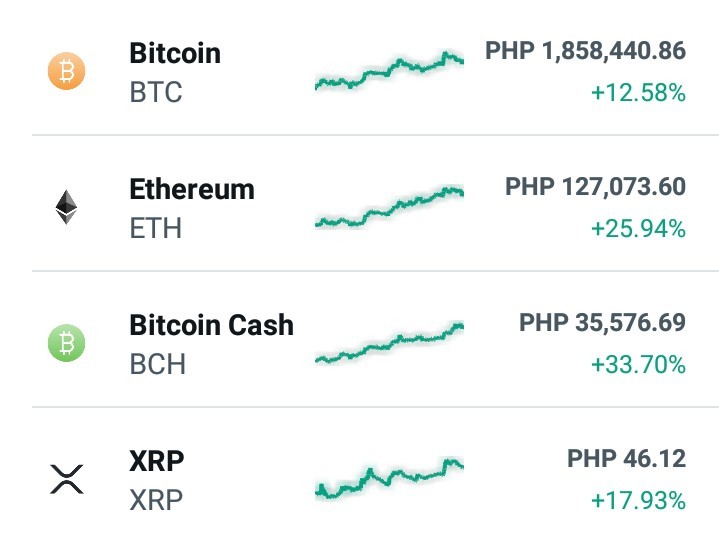Click the BTC ticker symbol
The height and width of the screenshot is (540, 719).
tap(156, 92)
